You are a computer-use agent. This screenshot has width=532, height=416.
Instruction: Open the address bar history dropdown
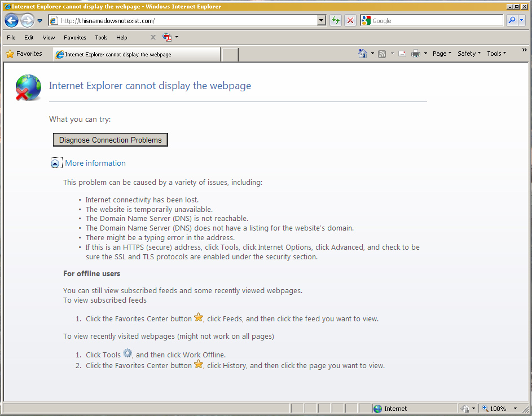point(322,21)
